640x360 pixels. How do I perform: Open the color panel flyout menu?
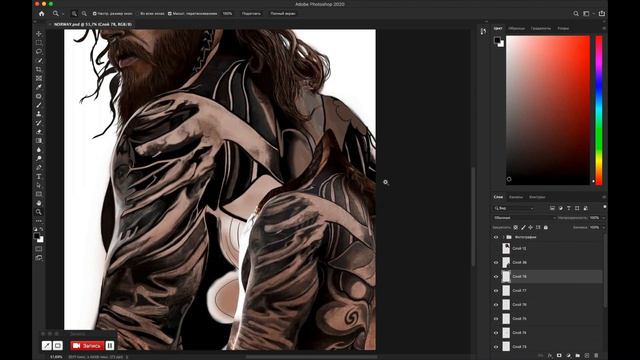click(604, 28)
